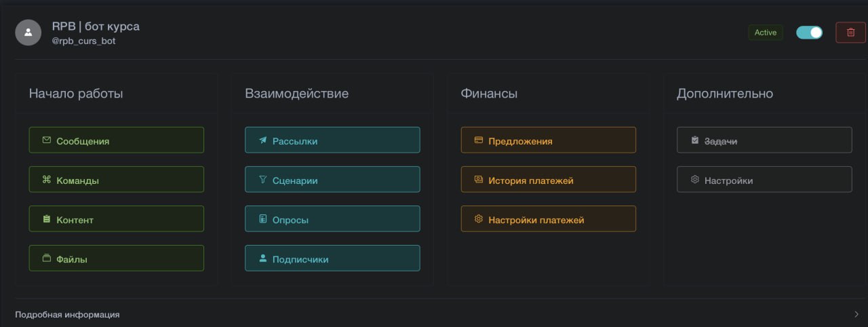
Task: Click the Подробная информация label
Action: (67, 315)
